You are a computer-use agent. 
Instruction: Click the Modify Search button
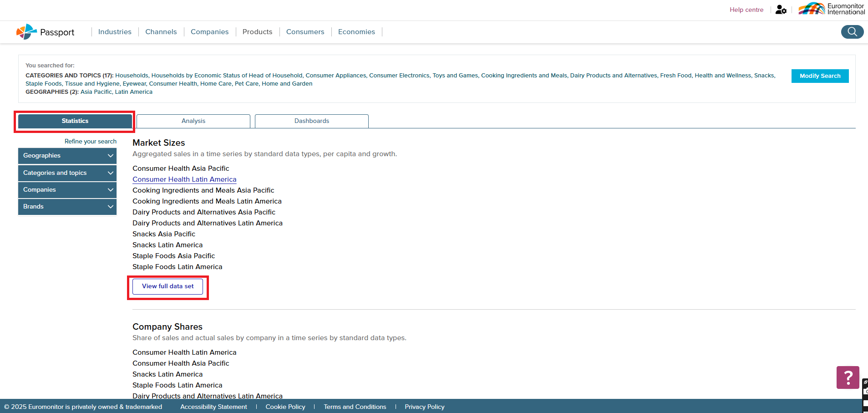(x=820, y=76)
